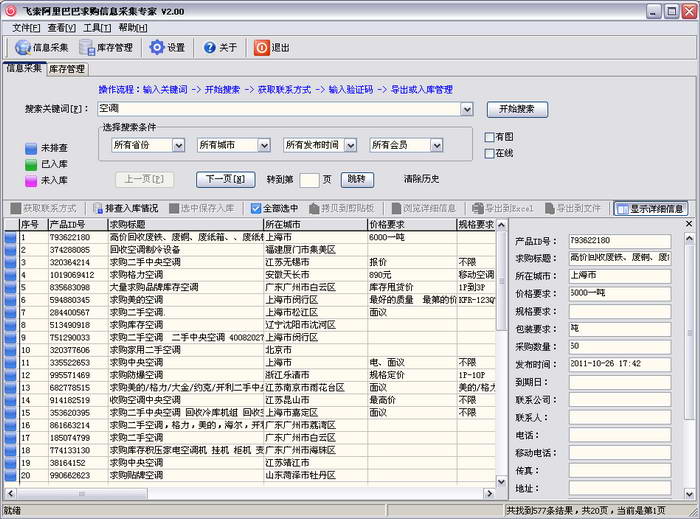
Task: Toggle the 在线 checkbox
Action: [x=489, y=153]
